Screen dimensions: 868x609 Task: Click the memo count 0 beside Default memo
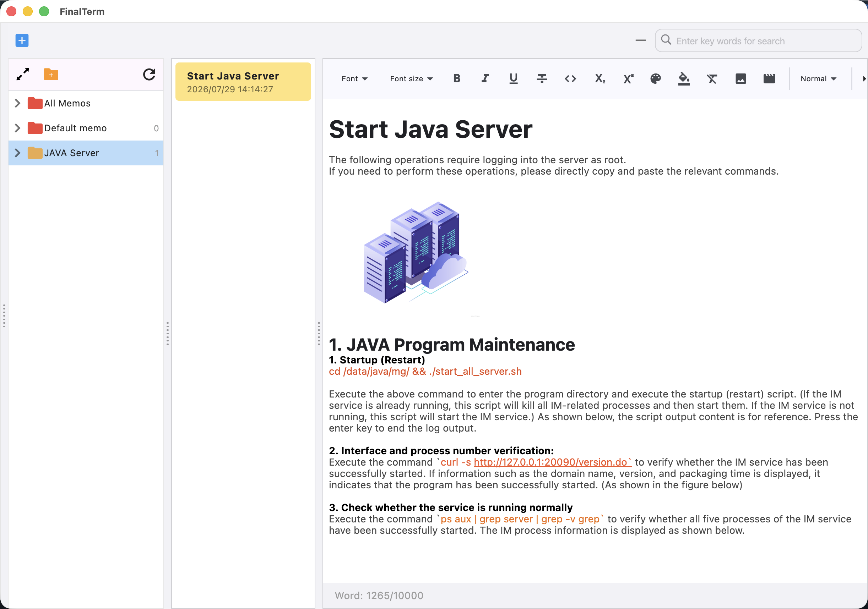pyautogui.click(x=156, y=128)
